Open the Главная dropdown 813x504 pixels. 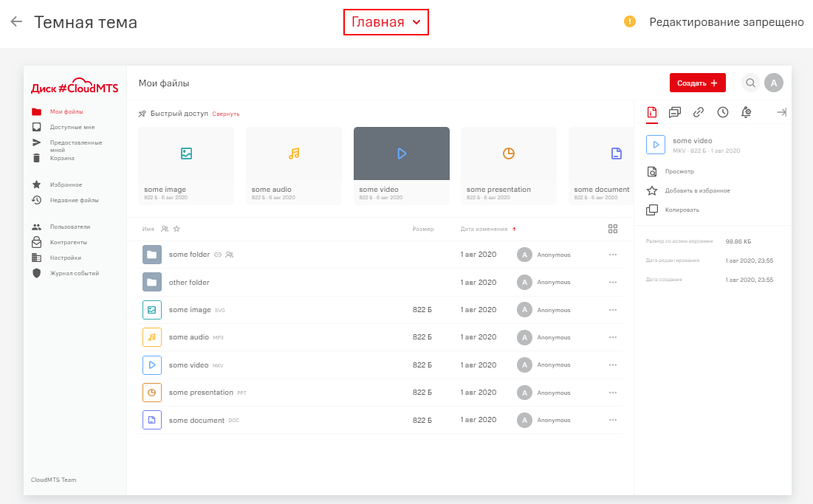(385, 22)
